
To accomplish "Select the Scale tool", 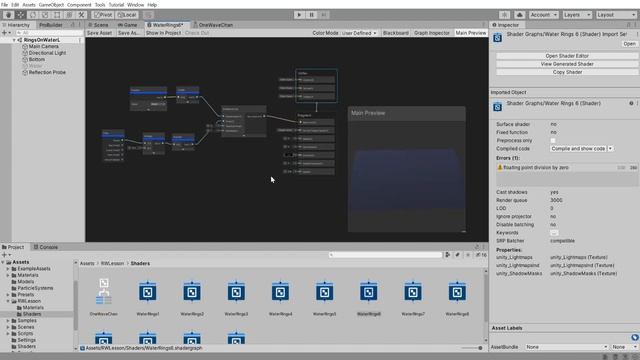I will tap(45, 15).
